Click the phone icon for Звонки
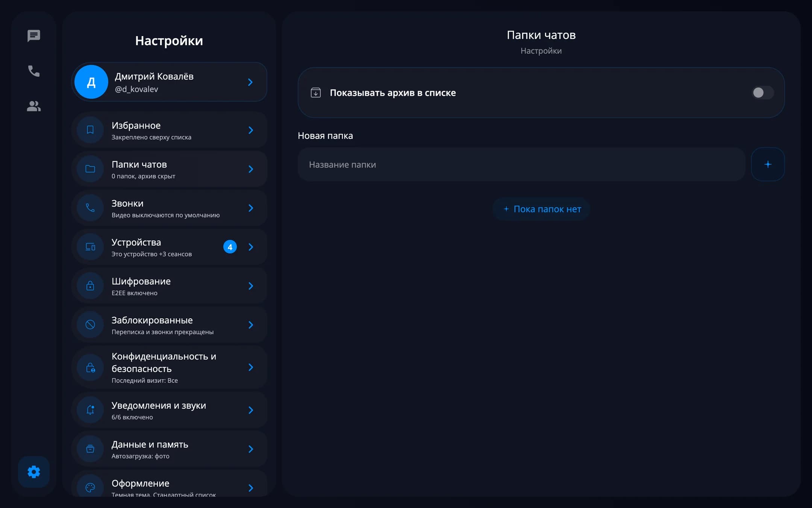 [x=90, y=208]
